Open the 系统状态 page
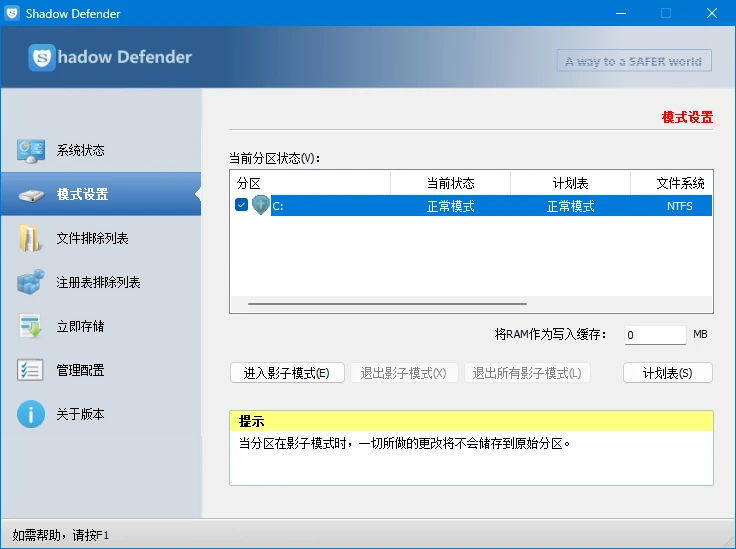 click(x=101, y=150)
